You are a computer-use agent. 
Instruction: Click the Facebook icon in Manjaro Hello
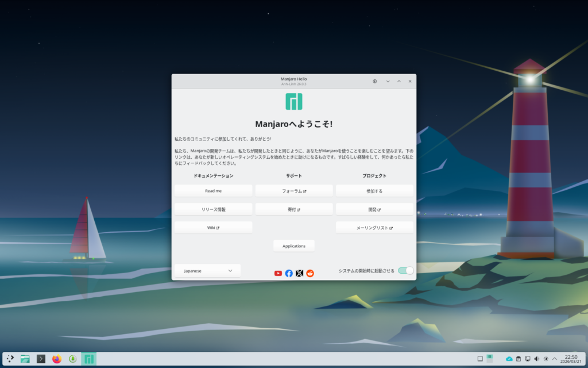(x=289, y=273)
